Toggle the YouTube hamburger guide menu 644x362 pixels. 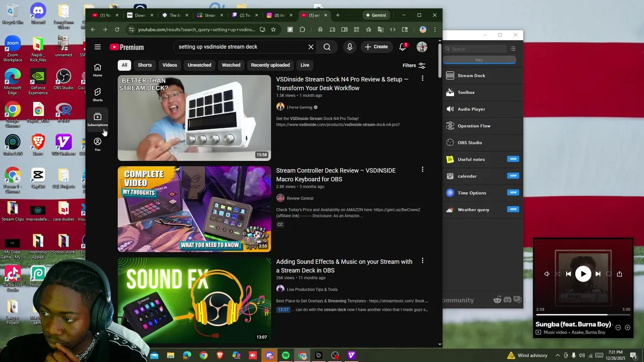98,47
